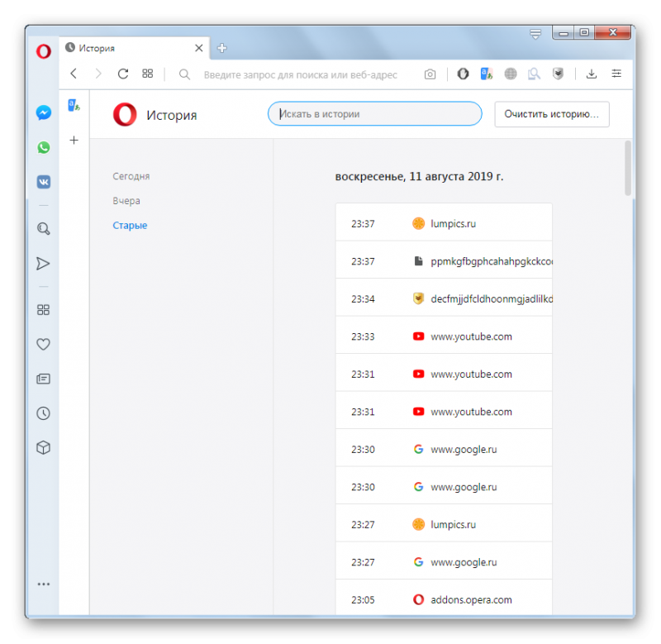Image resolution: width=661 pixels, height=644 pixels.
Task: Open downloads arrow icon
Action: pyautogui.click(x=592, y=74)
